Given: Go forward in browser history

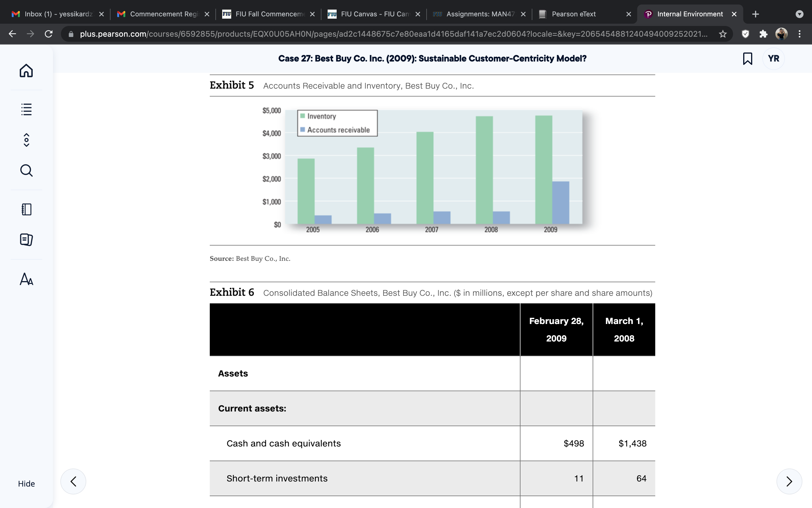Looking at the screenshot, I should [x=30, y=34].
